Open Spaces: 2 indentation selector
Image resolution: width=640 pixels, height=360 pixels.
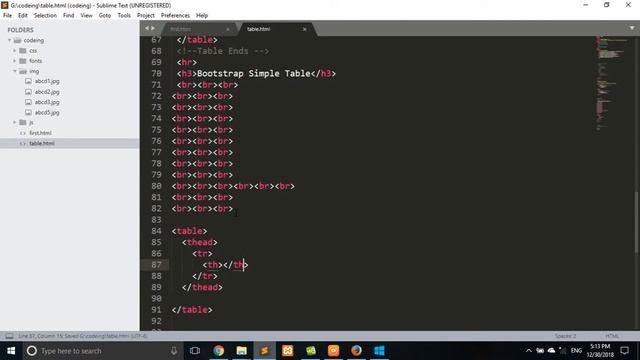(x=565, y=336)
